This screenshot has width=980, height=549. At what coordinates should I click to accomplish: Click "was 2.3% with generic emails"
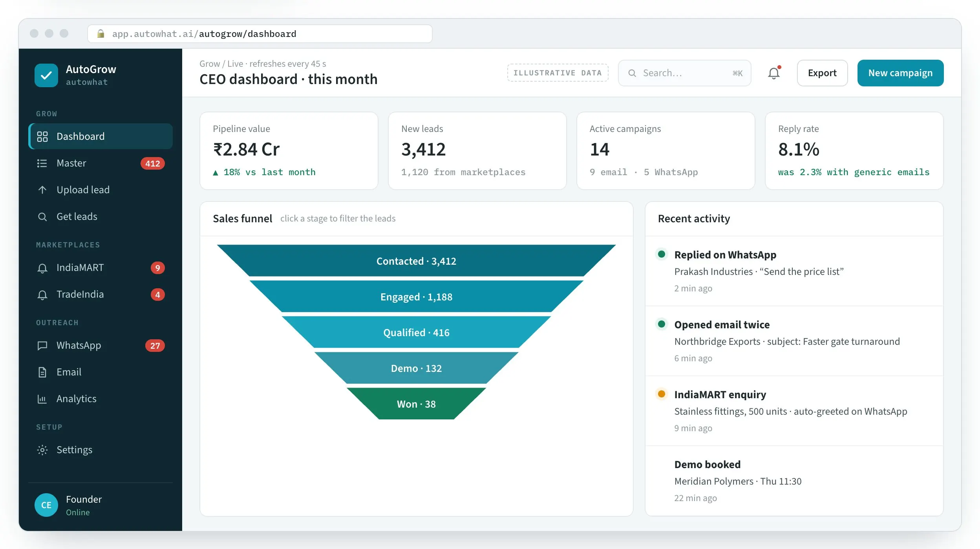tap(854, 172)
